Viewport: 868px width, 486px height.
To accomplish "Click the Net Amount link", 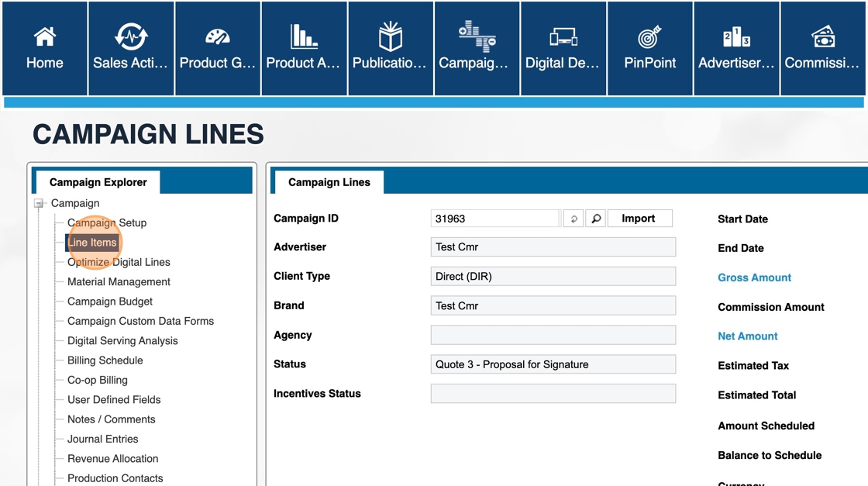I will [x=747, y=336].
